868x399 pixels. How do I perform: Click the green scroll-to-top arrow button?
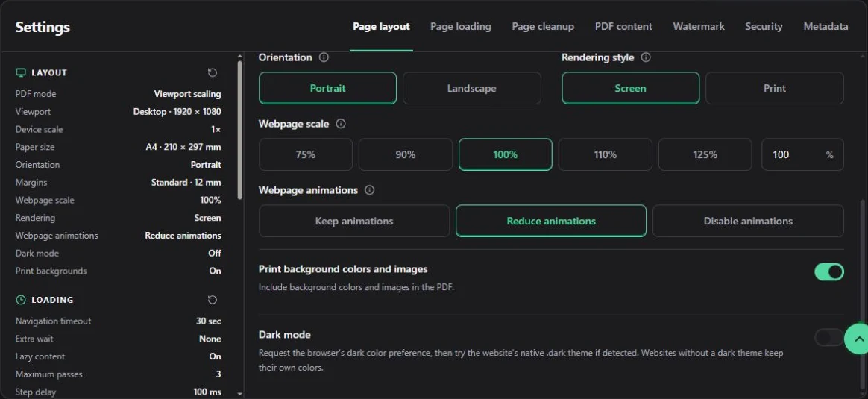(x=858, y=339)
